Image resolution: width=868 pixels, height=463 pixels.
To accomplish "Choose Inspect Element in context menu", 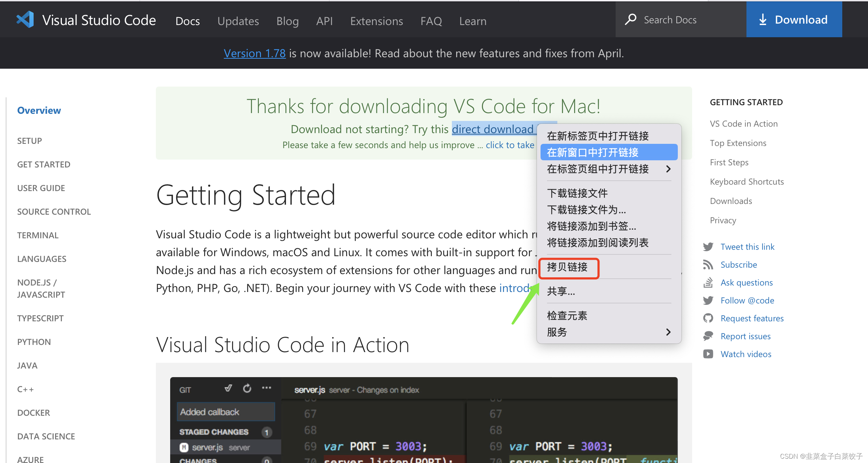I will click(x=609, y=316).
